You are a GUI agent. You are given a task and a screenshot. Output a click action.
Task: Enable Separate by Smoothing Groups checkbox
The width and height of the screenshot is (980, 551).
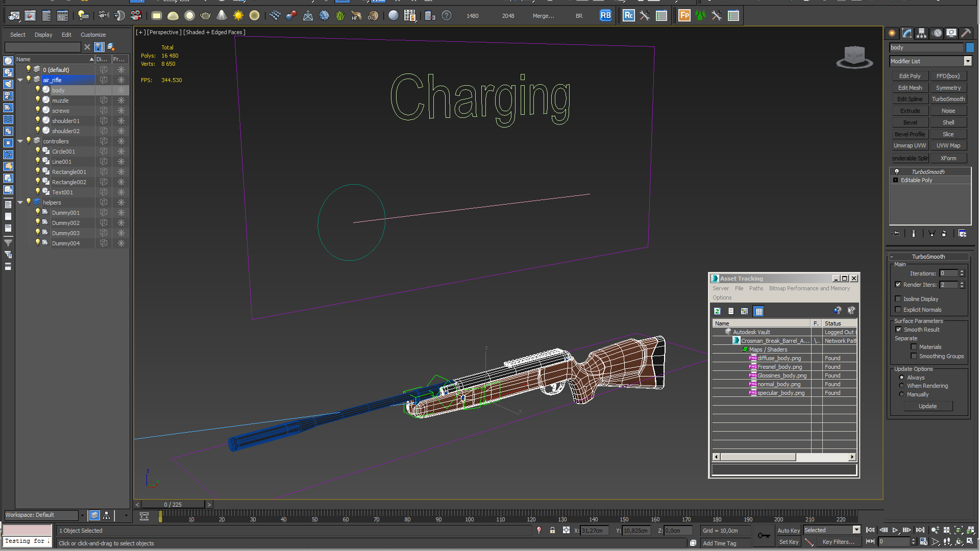tap(914, 356)
